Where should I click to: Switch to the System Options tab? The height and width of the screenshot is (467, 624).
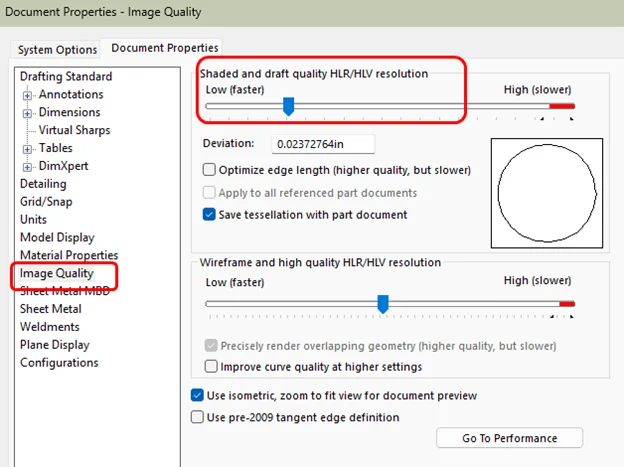[58, 49]
